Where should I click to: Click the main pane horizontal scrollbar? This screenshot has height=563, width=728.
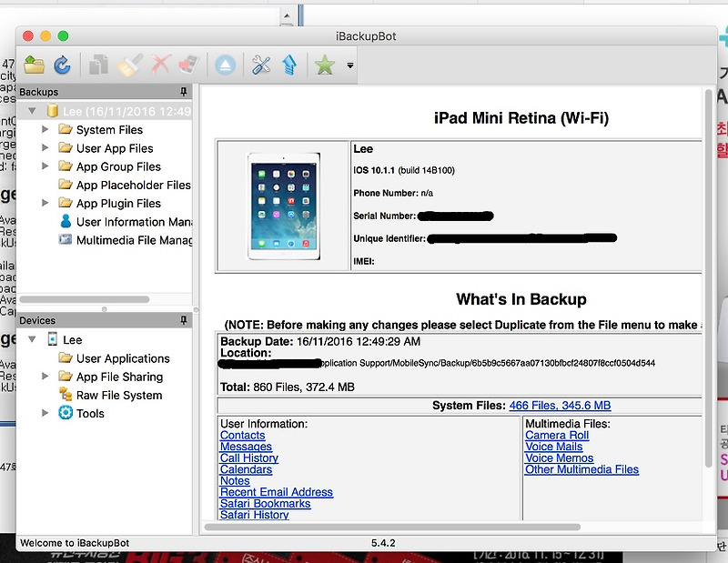tap(392, 527)
